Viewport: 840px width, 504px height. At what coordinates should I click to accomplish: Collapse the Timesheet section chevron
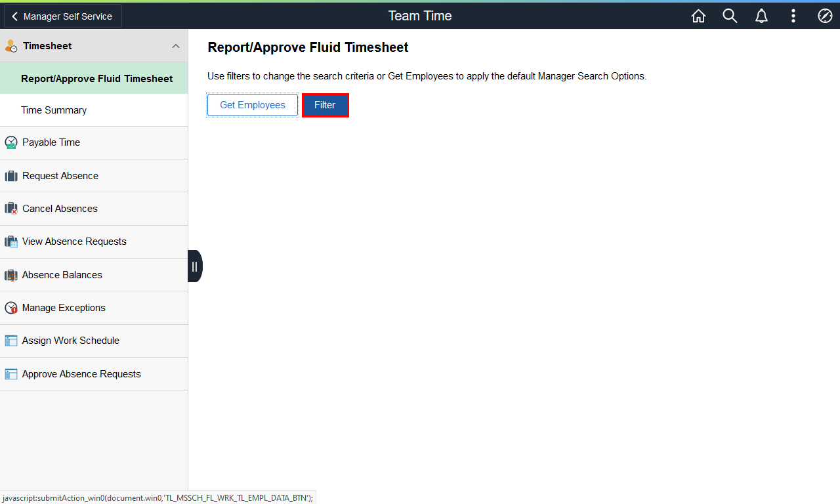(x=175, y=46)
